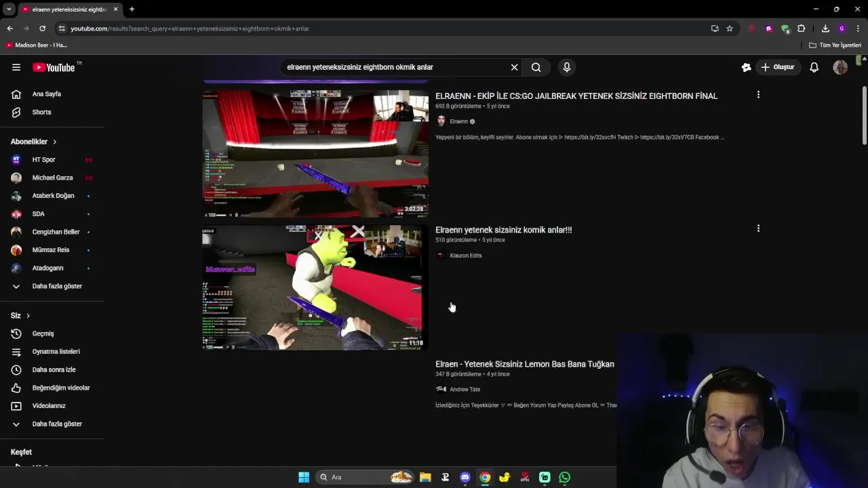Click the Oluştur create button
This screenshot has width=868, height=488.
777,67
